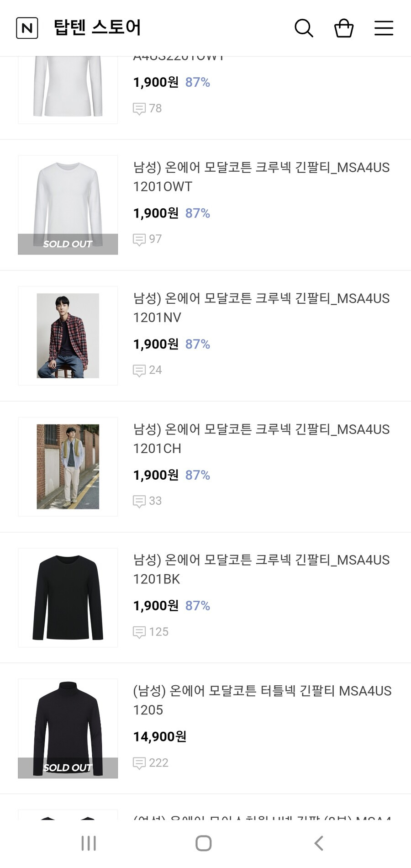This screenshot has width=411, height=868.
Task: Select the plaid shirt model thumbnail
Action: pyautogui.click(x=68, y=336)
